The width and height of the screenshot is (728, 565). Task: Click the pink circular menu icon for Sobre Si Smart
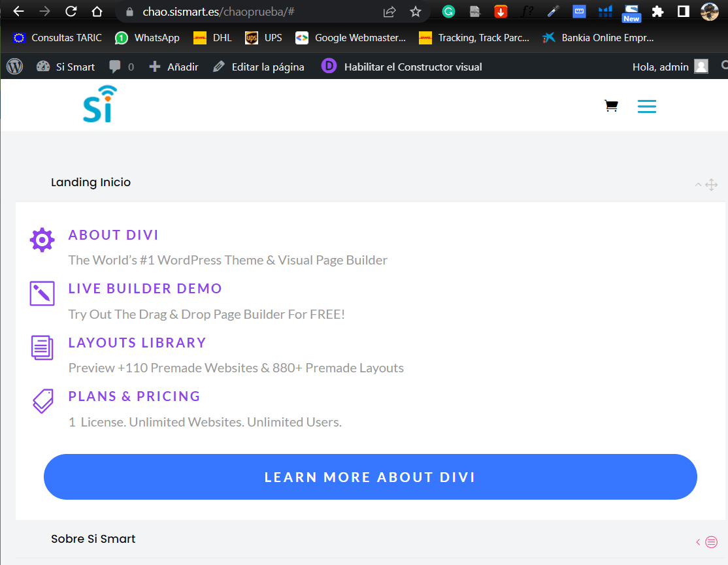pos(711,541)
